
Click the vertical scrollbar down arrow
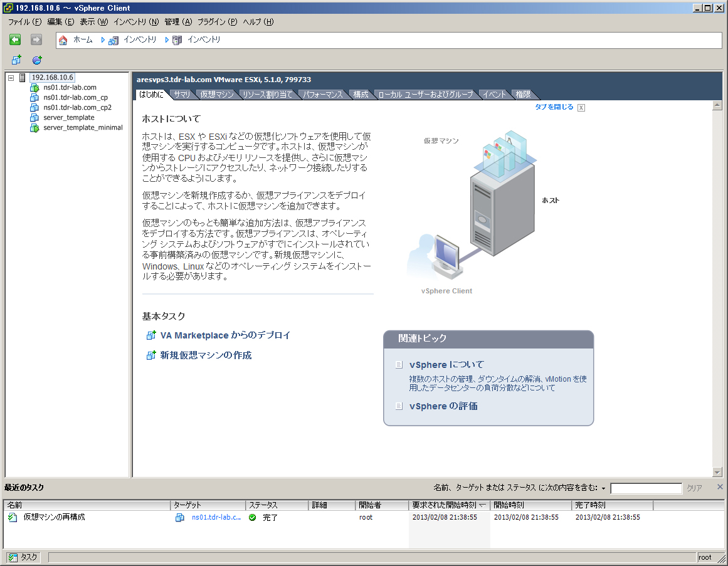(717, 472)
